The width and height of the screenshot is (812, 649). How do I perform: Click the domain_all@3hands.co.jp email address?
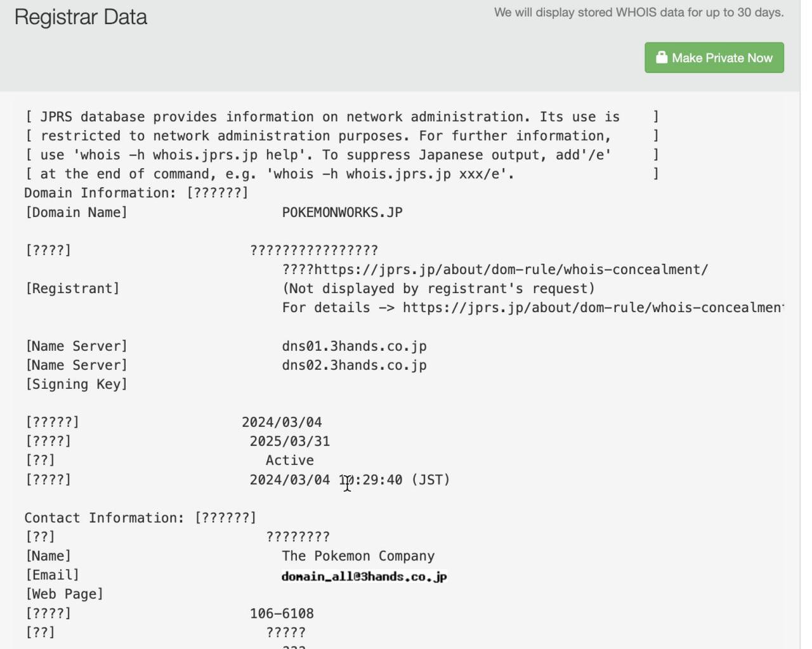[x=364, y=577]
